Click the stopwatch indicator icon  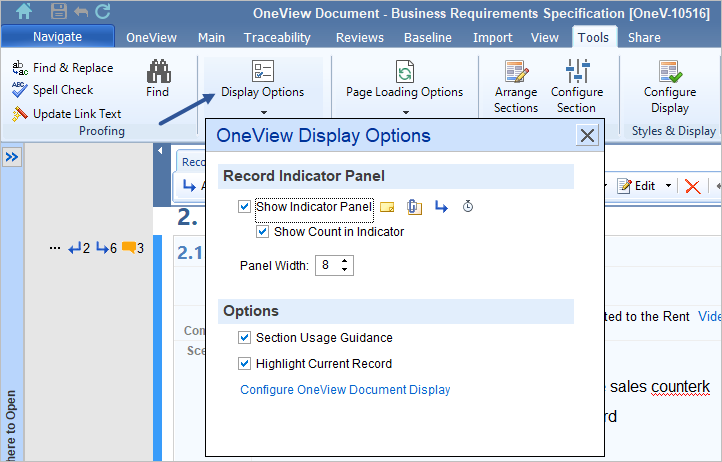point(468,206)
